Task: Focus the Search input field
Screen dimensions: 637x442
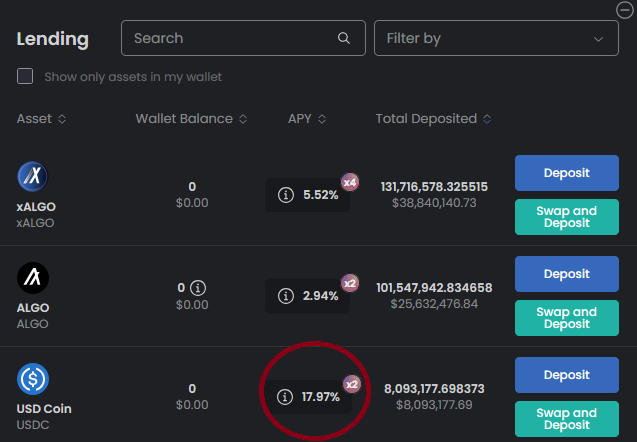Action: 243,38
